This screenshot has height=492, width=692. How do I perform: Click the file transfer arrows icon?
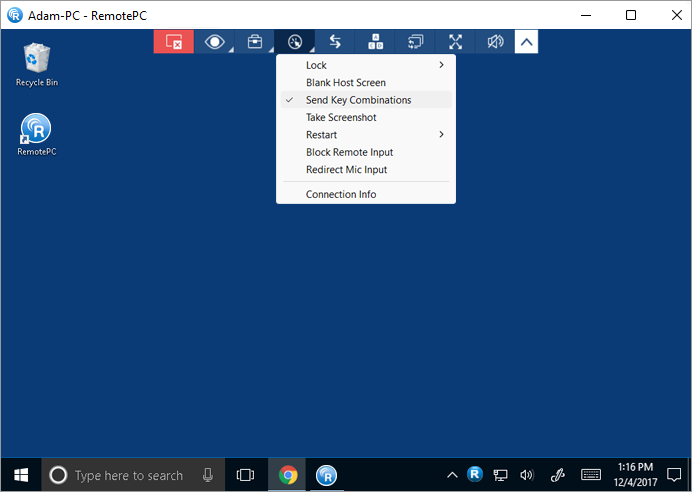pos(335,42)
